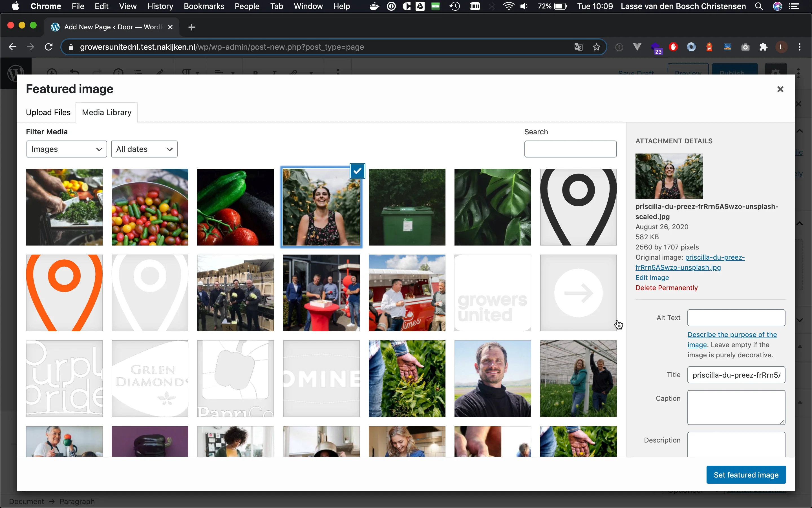Open the Bookmarks menu in menu bar
The height and width of the screenshot is (508, 812).
click(x=204, y=6)
